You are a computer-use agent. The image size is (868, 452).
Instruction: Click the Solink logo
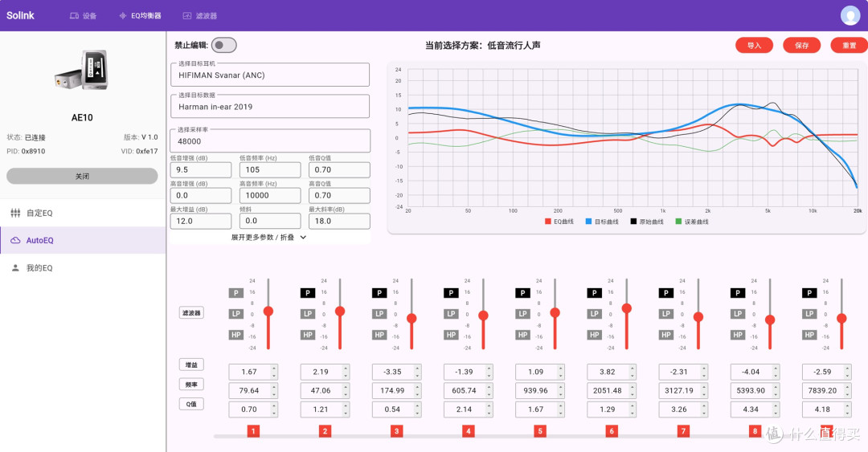pos(20,15)
